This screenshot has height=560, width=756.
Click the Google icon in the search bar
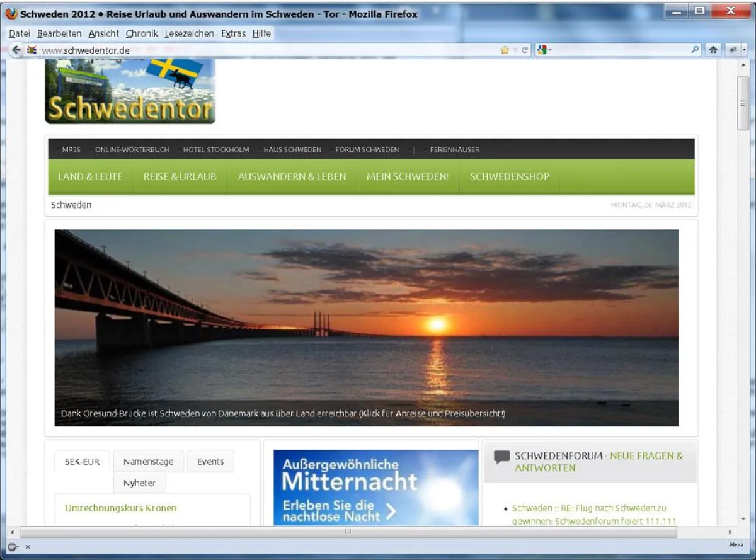pyautogui.click(x=542, y=49)
